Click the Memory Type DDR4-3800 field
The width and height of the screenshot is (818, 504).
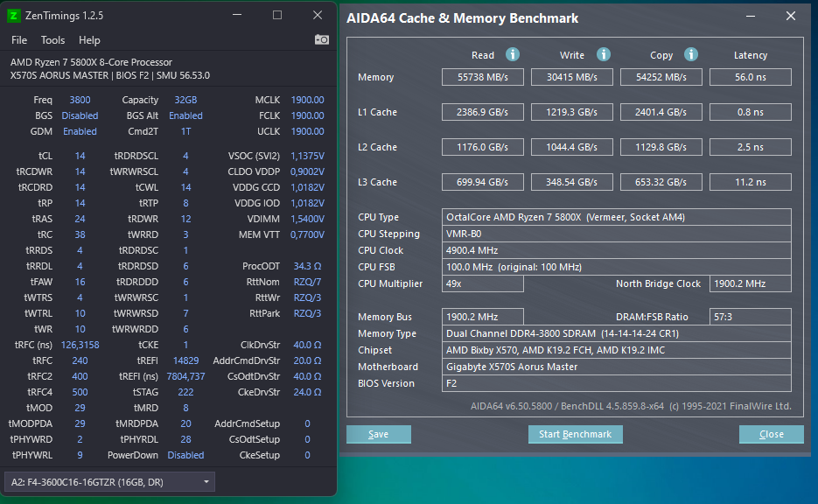pos(617,333)
